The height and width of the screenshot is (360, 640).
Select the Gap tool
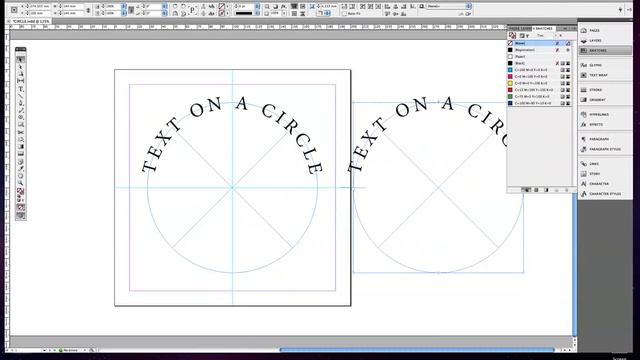click(x=20, y=81)
